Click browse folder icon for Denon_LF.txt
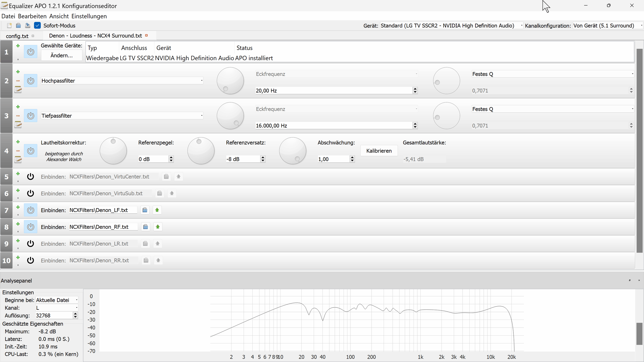Image resolution: width=644 pixels, height=362 pixels. [145, 210]
